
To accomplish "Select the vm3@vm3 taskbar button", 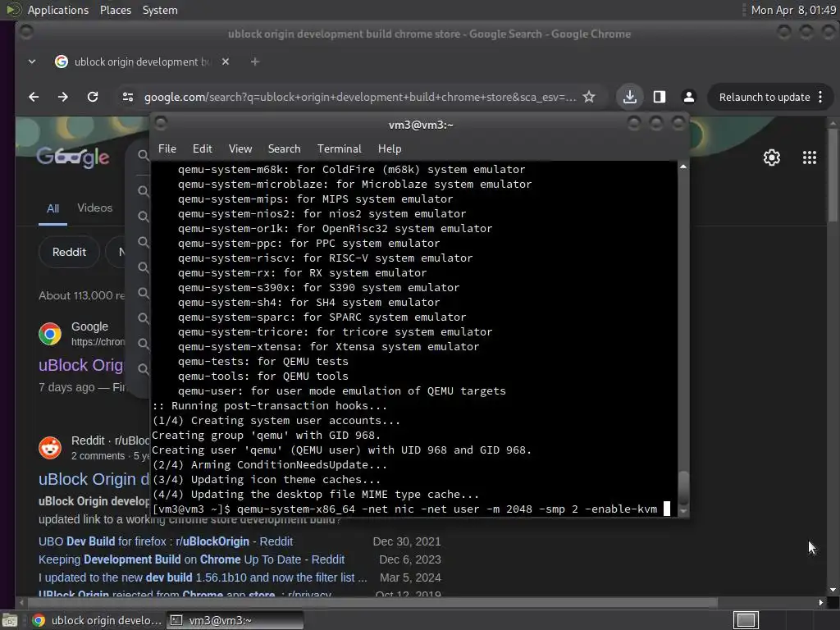I will pyautogui.click(x=235, y=620).
